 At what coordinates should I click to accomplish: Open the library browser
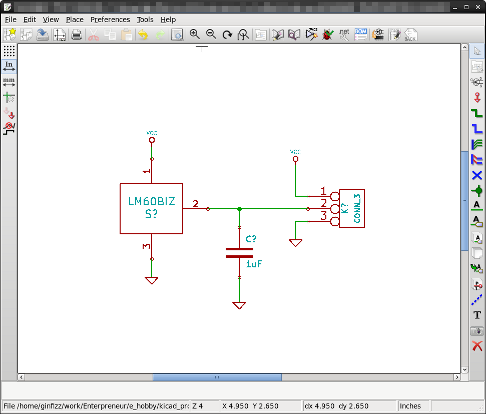click(294, 35)
